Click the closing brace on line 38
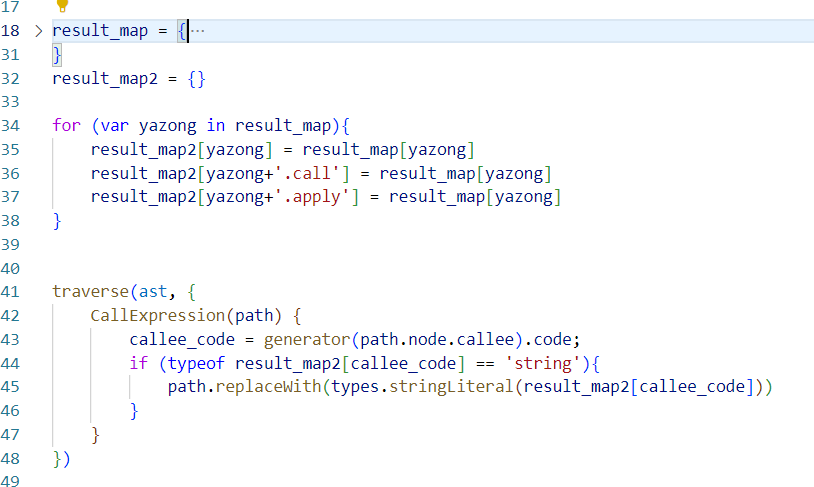The image size is (814, 487). (x=57, y=221)
